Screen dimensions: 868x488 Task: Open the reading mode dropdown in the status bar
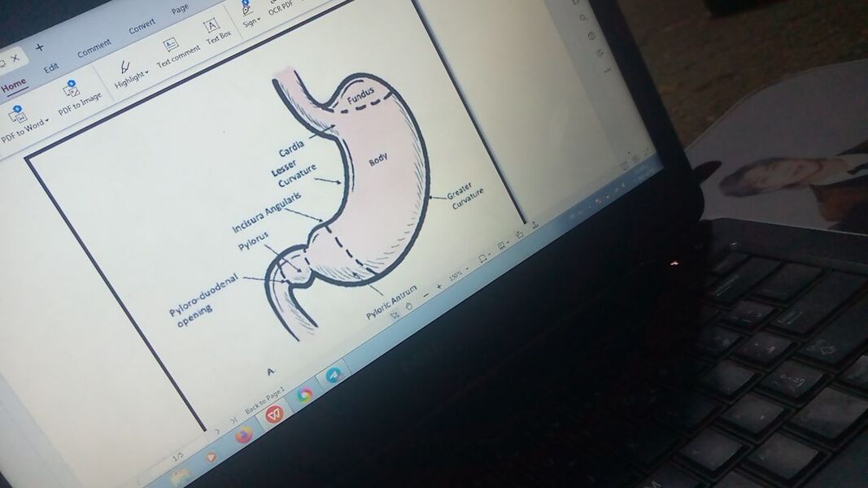point(502,245)
